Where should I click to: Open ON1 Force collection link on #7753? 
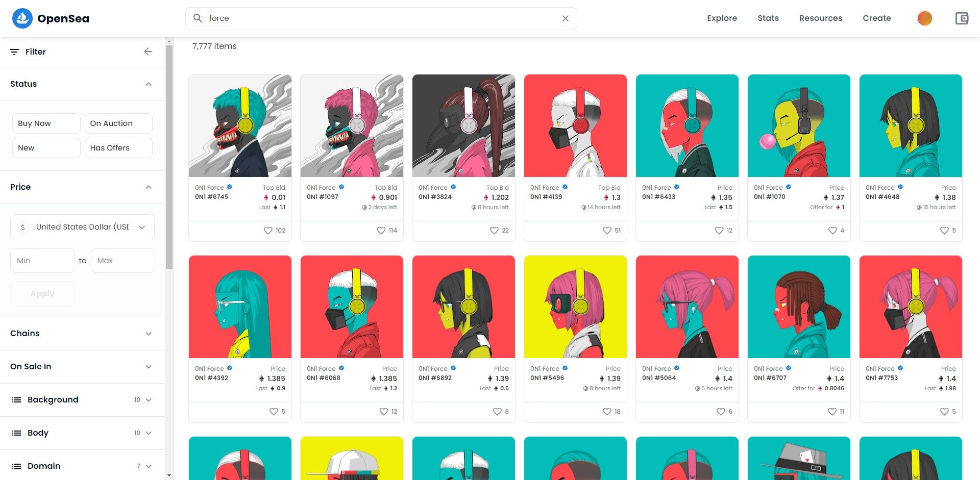[x=880, y=369]
